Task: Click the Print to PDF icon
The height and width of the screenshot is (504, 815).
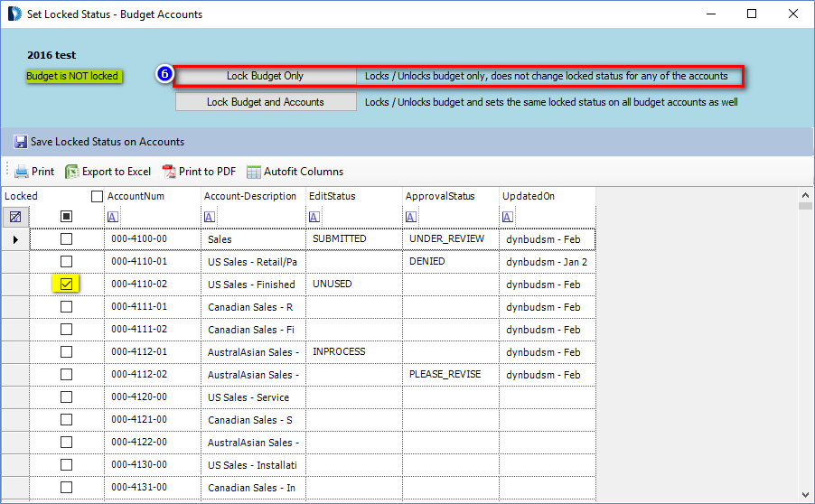Action: coord(169,172)
